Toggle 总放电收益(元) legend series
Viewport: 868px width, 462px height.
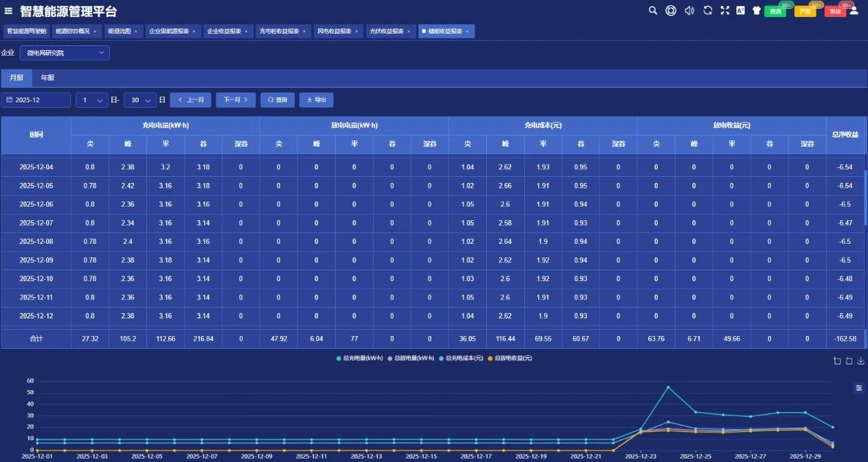(509, 358)
